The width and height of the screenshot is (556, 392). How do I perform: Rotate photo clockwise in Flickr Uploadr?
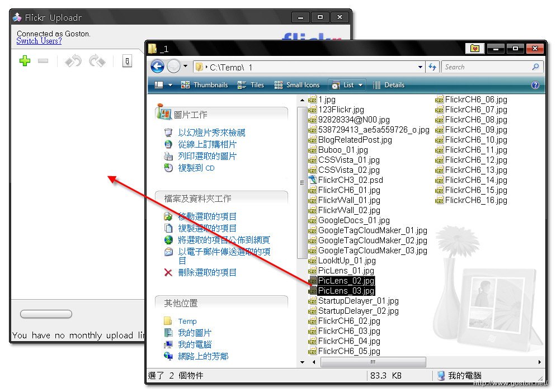[x=97, y=61]
